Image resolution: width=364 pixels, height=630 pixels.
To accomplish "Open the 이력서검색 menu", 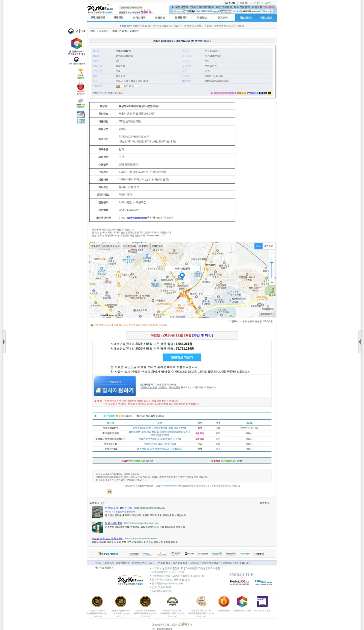I will click(x=139, y=18).
